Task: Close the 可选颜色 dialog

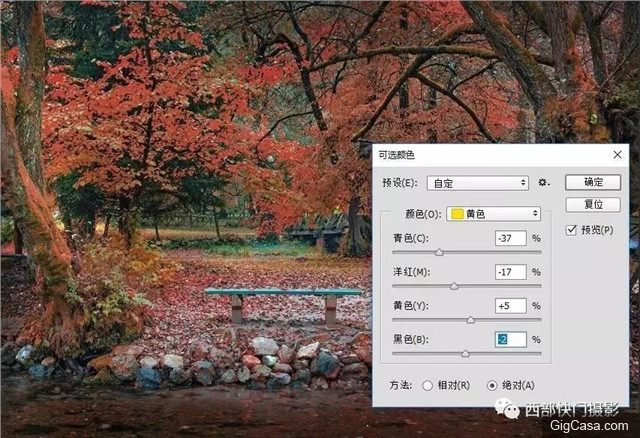Action: click(x=617, y=155)
